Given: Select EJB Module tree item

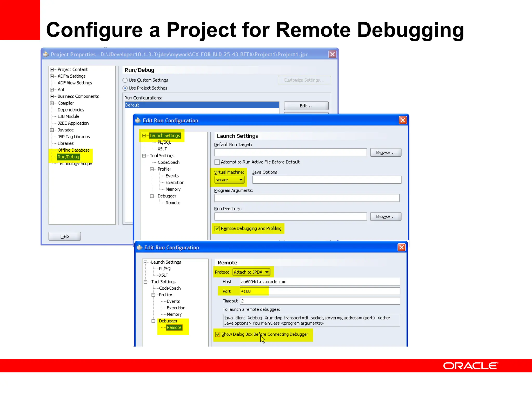Looking at the screenshot, I should click(x=68, y=117).
